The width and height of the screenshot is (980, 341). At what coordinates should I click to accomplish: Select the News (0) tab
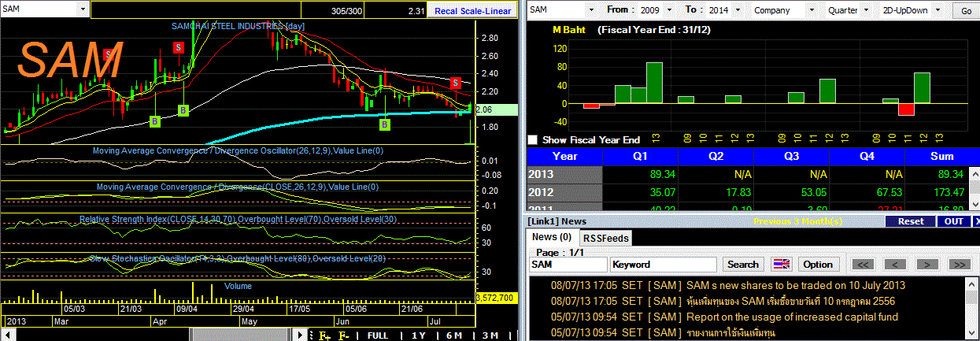coord(552,237)
